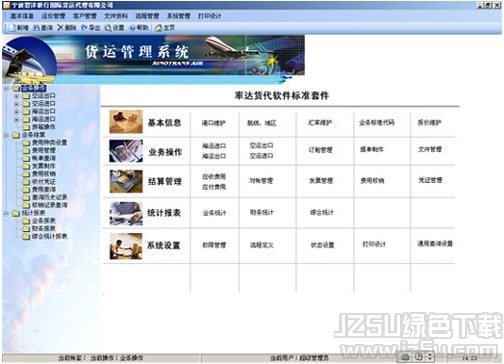Viewport: 504px width, 364px height.
Task: Click the 货运管理系统 header banner
Action: point(153,59)
